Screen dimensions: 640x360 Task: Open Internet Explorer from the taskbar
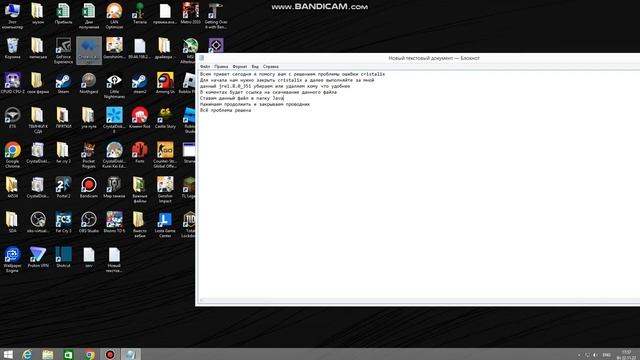(27, 354)
